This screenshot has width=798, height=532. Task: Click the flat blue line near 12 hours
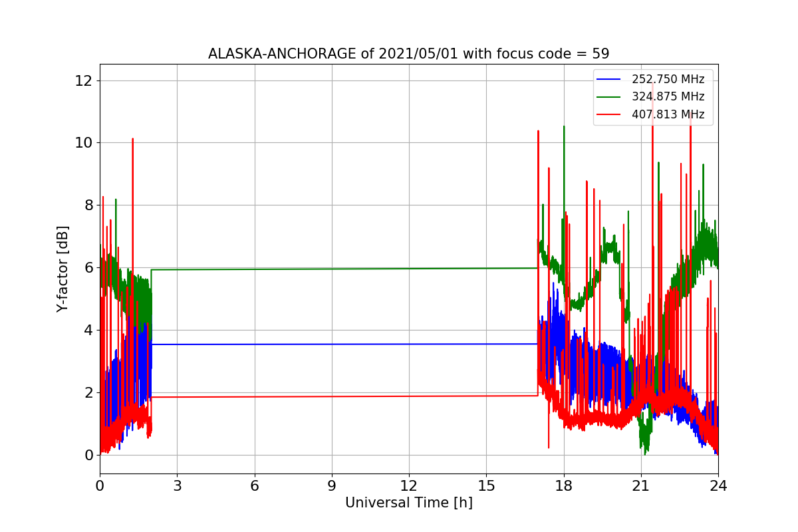[409, 344]
